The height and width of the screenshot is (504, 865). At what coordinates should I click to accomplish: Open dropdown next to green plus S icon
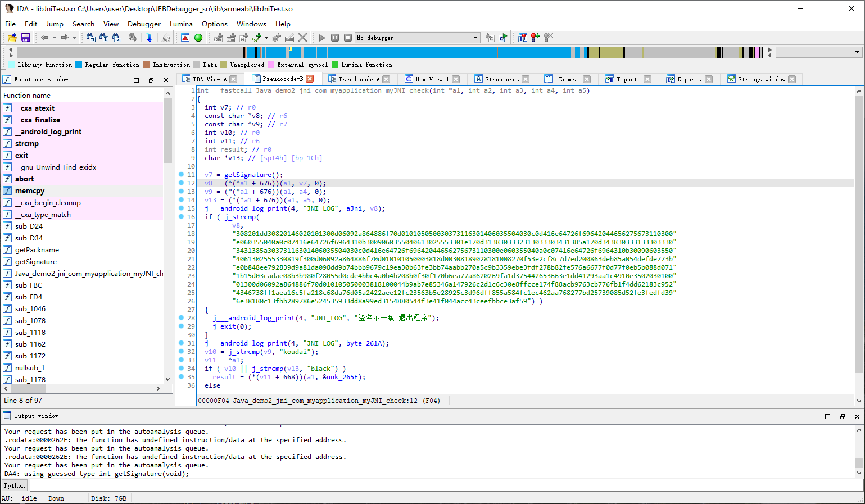coord(266,38)
